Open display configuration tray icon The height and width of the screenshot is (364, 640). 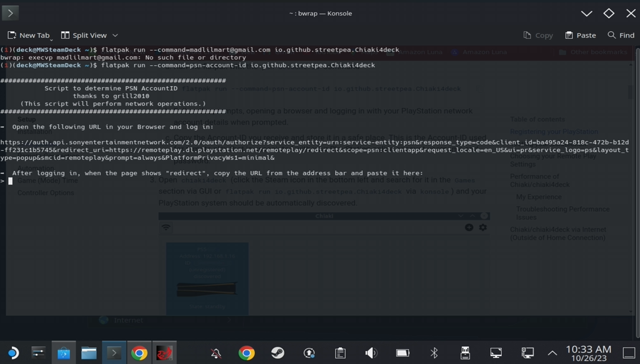pyautogui.click(x=496, y=353)
